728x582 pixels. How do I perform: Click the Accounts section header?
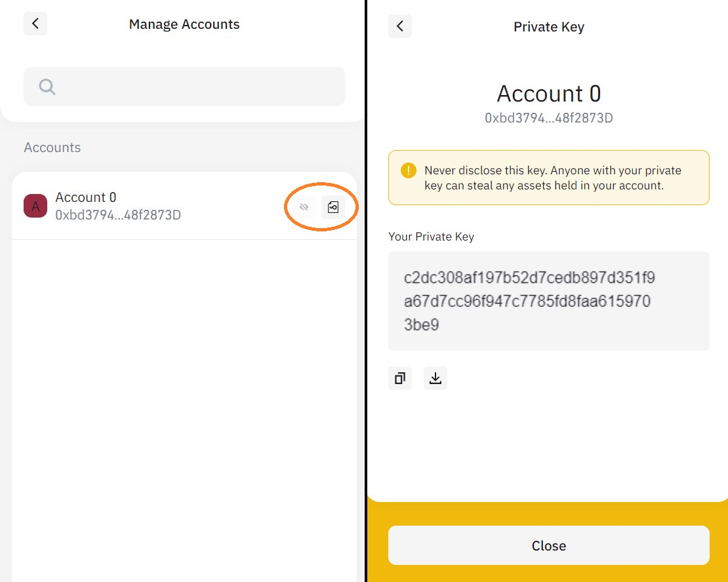52,147
